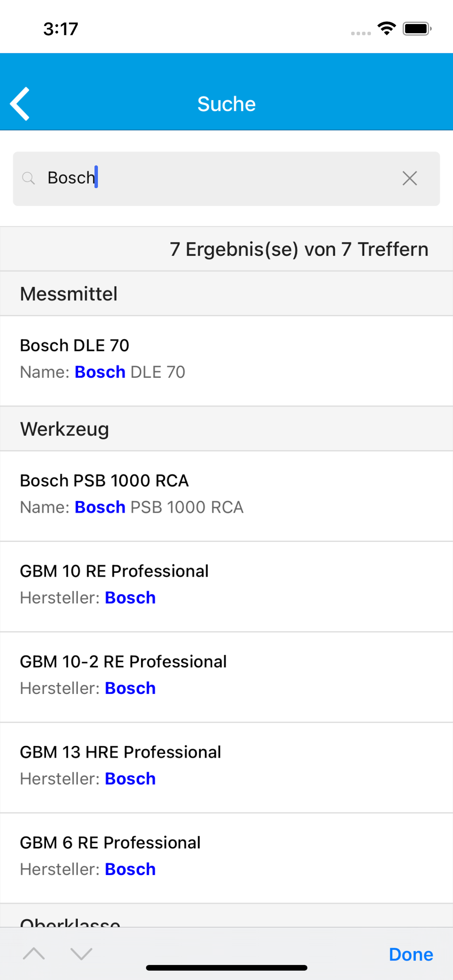
Task: Select GBM 10-2 RE Professional entry
Action: [226, 677]
